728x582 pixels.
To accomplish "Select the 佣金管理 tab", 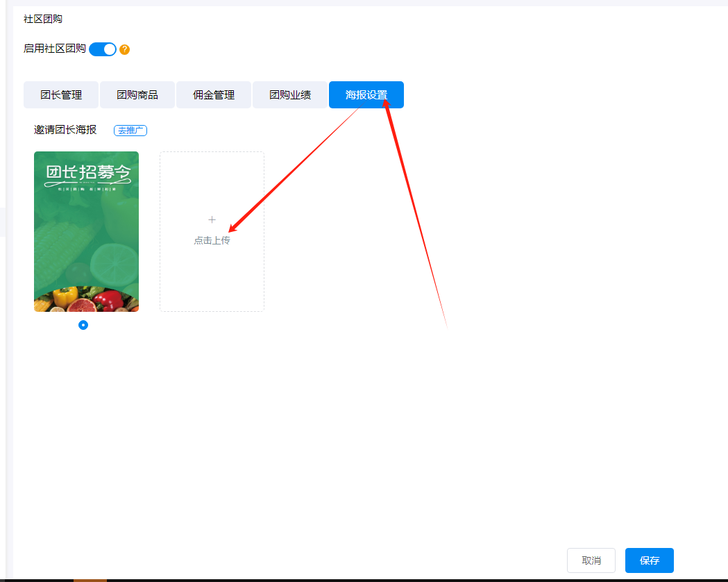I will pos(213,94).
